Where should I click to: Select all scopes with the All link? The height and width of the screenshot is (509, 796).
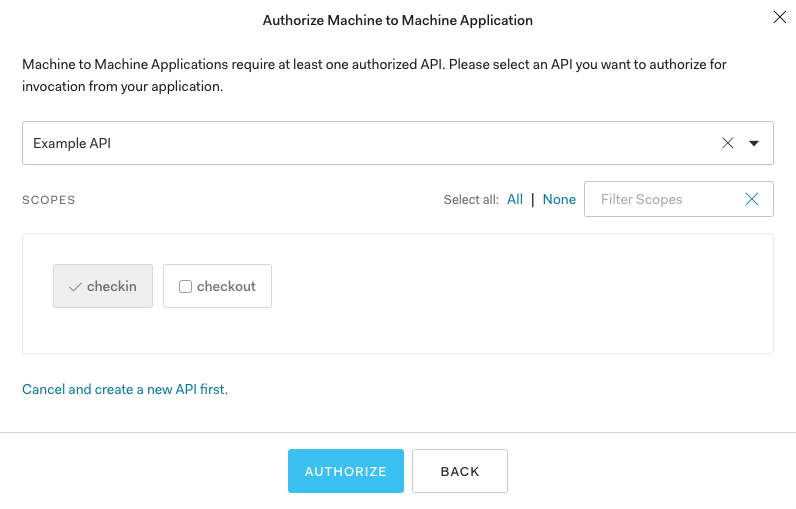pyautogui.click(x=515, y=199)
